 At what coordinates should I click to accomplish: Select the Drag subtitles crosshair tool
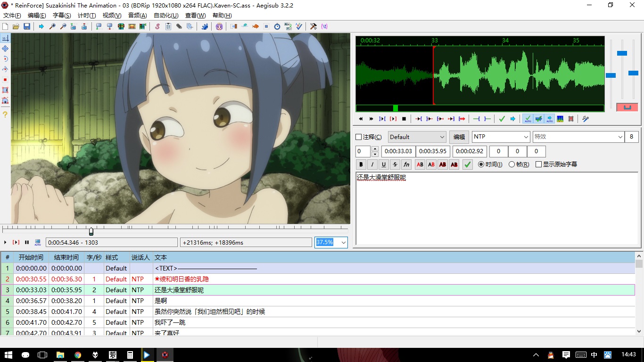[x=5, y=49]
